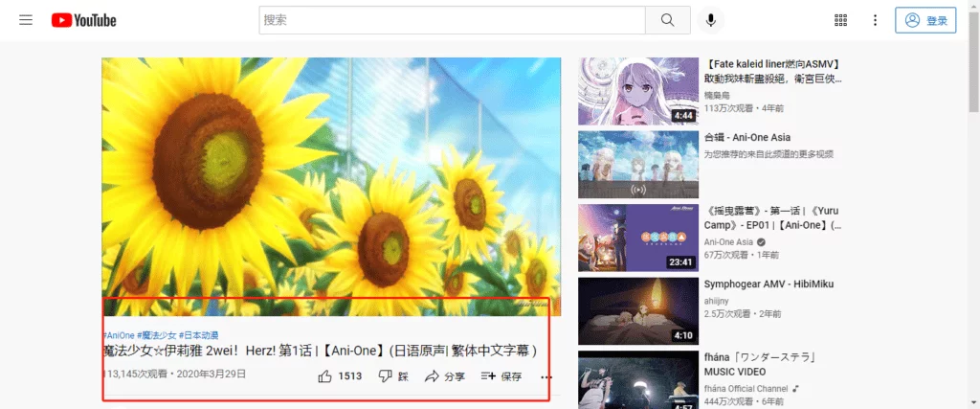Open the three-dot settings menu in header
Screen dimensions: 980x409
[x=875, y=20]
